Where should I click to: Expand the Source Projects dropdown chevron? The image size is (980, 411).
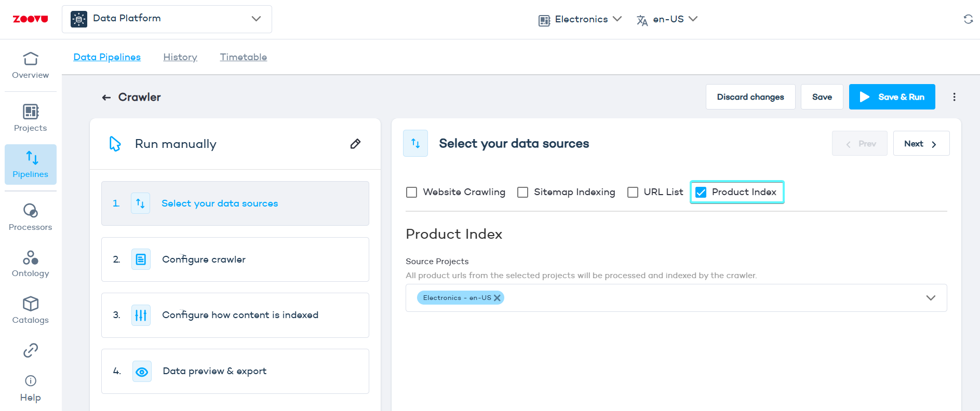930,298
